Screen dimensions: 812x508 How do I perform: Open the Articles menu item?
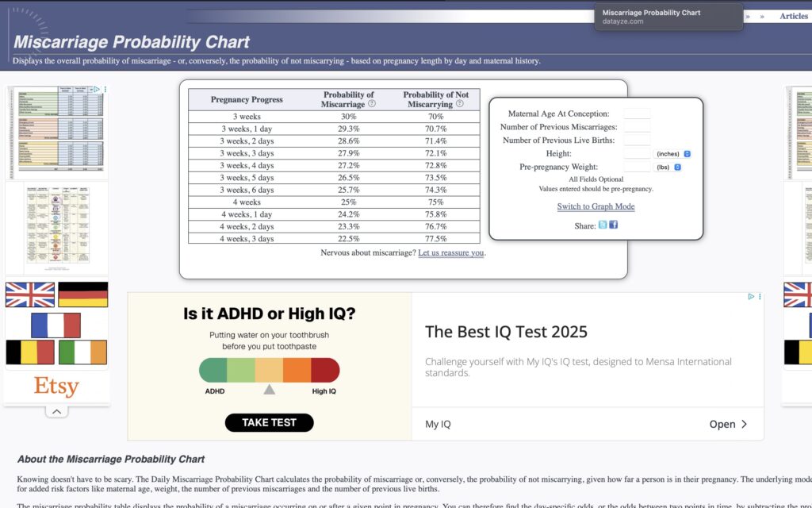(x=793, y=16)
